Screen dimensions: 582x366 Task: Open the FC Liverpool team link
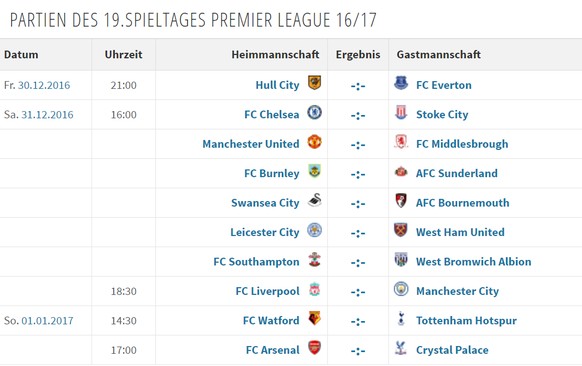tap(267, 291)
